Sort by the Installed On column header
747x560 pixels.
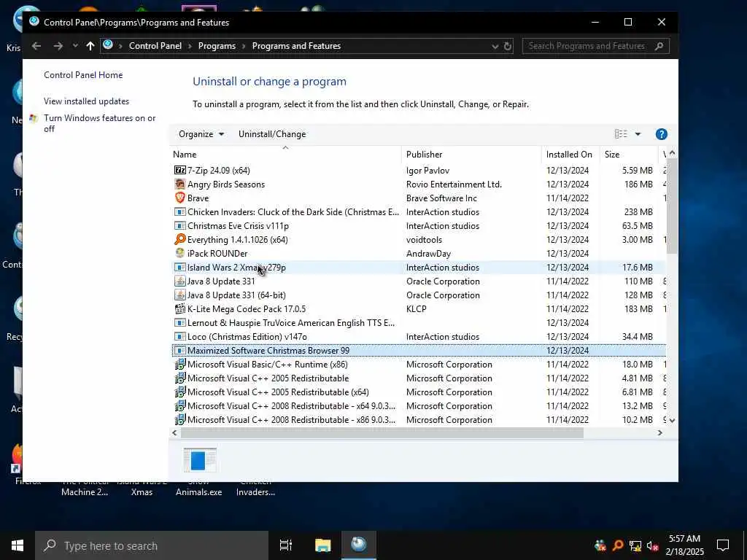[570, 155]
